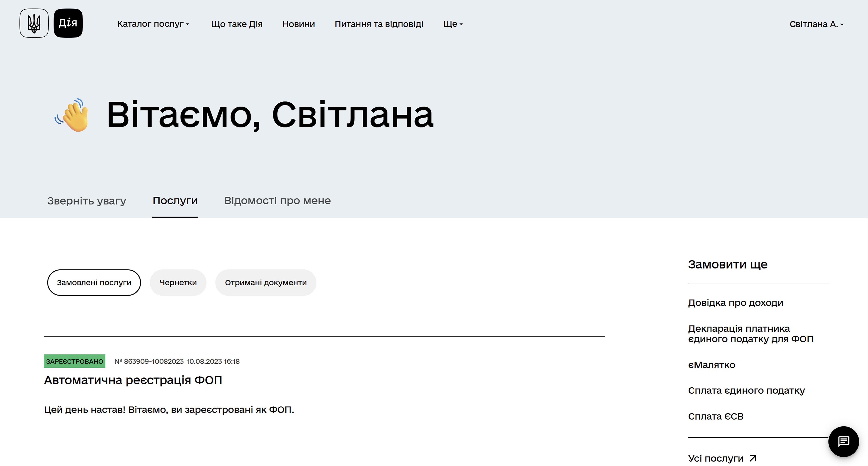Switch to Зверніть увагу tab
The image size is (868, 466).
click(x=87, y=201)
